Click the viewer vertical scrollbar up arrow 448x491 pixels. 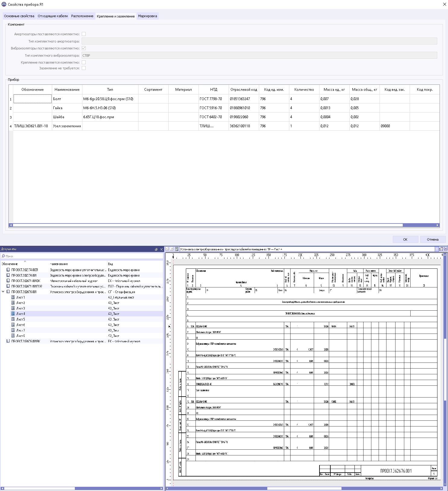445,255
